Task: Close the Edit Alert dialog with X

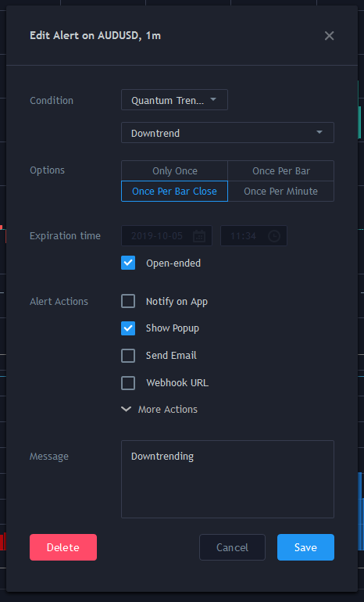Action: (329, 36)
